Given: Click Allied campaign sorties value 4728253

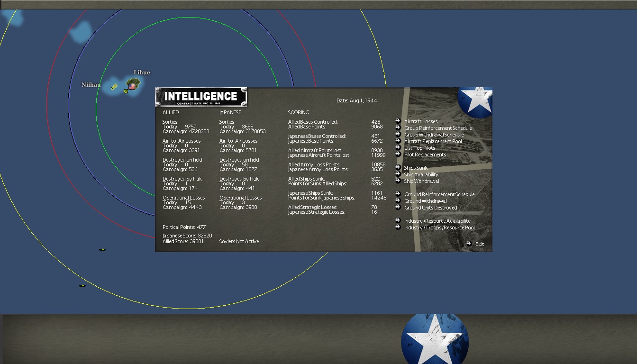Looking at the screenshot, I should (199, 131).
